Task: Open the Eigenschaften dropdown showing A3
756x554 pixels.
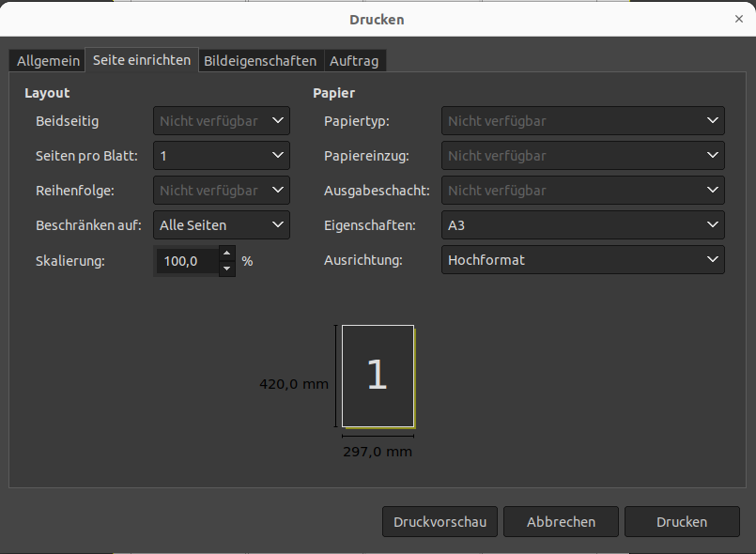Action: click(582, 225)
